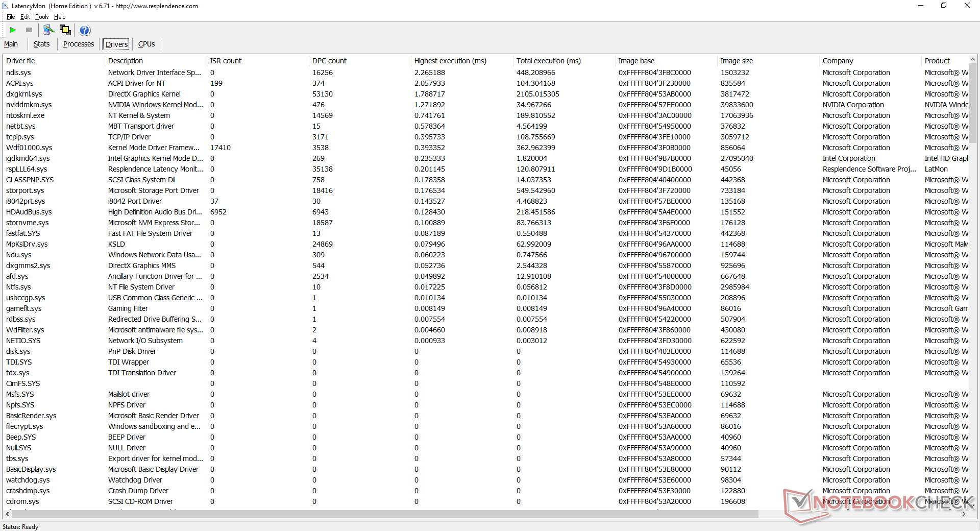Click the NT File System Driver description

click(x=141, y=287)
